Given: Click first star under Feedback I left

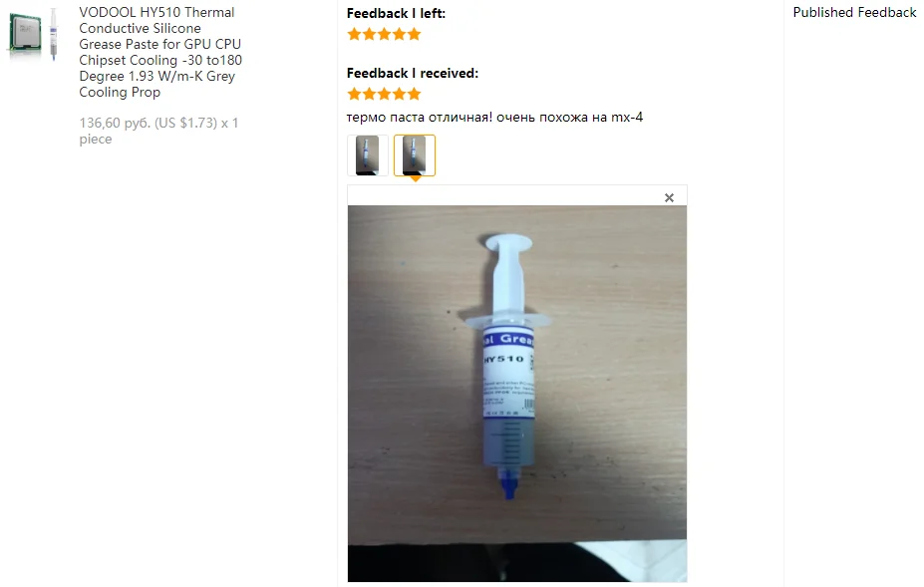Looking at the screenshot, I should [x=354, y=34].
